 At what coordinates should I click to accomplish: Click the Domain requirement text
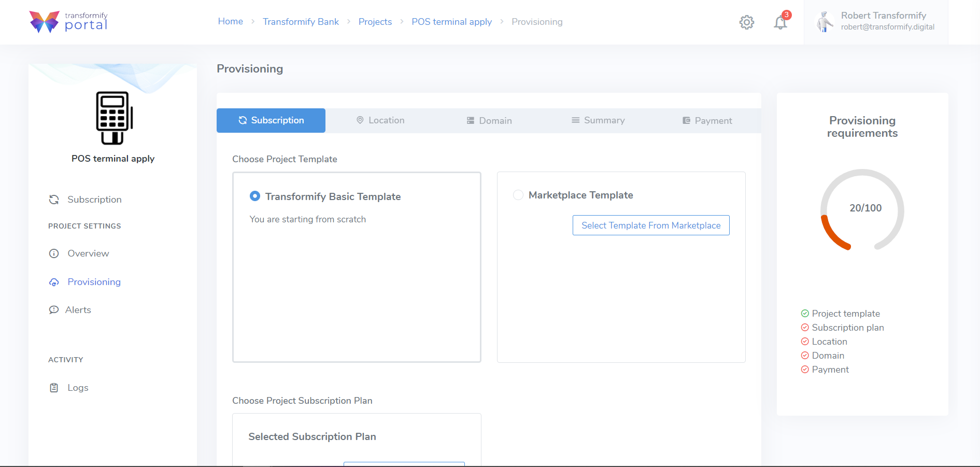(828, 356)
